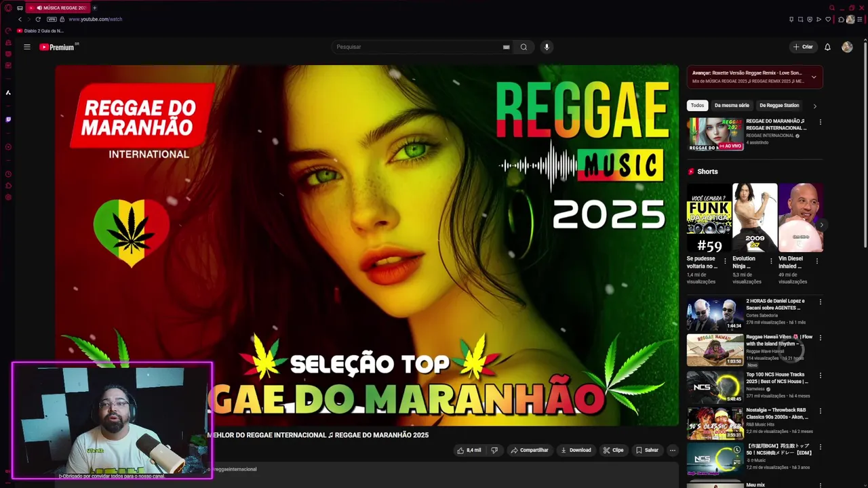The image size is (868, 488).
Task: Bookmark page with the heart icon
Action: pos(827,19)
